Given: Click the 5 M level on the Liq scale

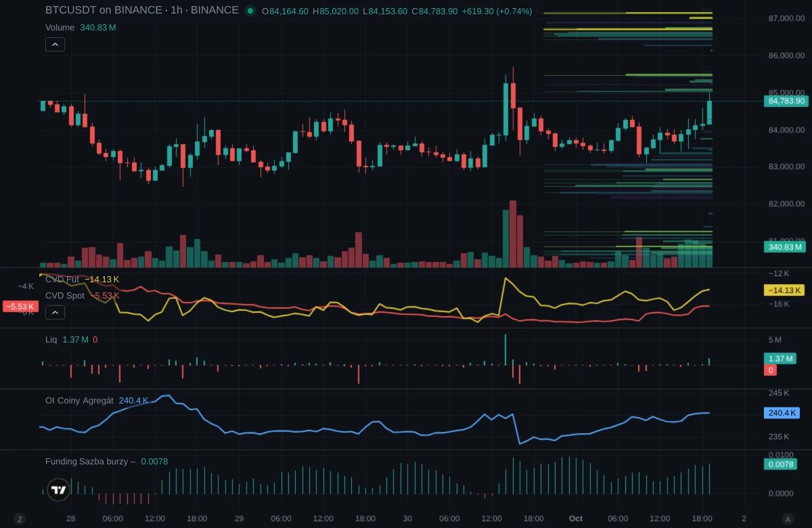Looking at the screenshot, I should pos(775,340).
